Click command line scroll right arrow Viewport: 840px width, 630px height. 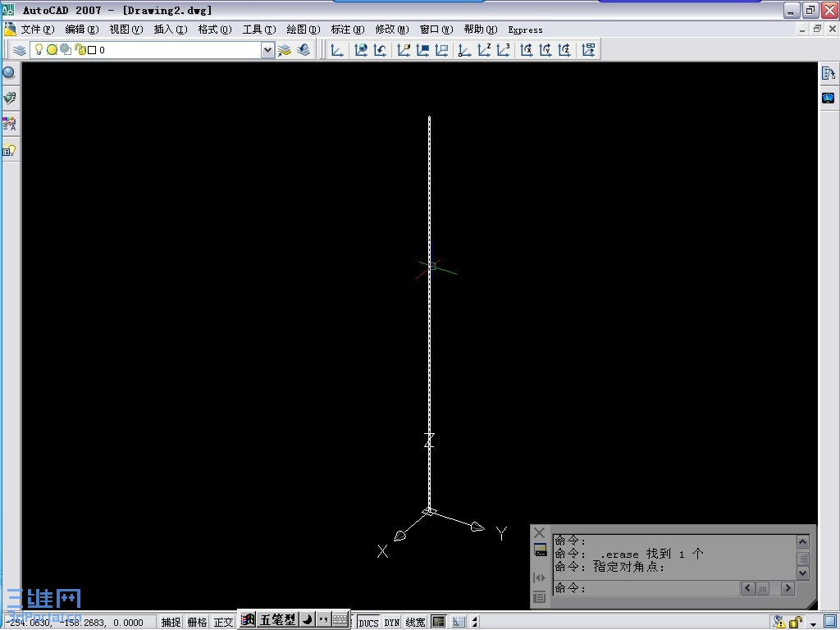tap(787, 588)
